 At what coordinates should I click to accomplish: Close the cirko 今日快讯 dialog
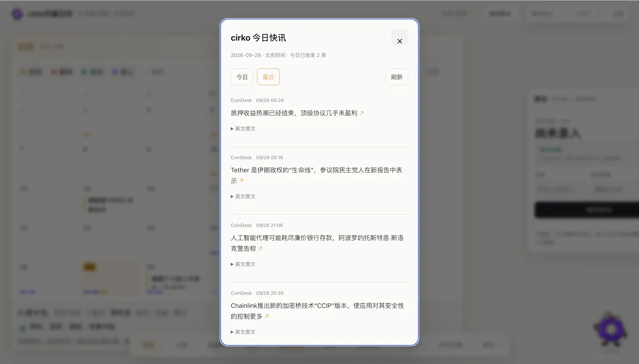(399, 38)
